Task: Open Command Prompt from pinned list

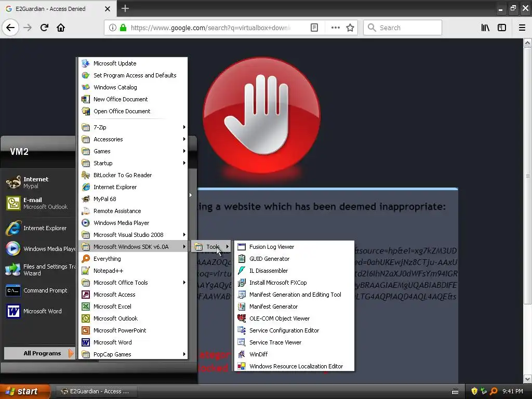Action: coord(39,290)
